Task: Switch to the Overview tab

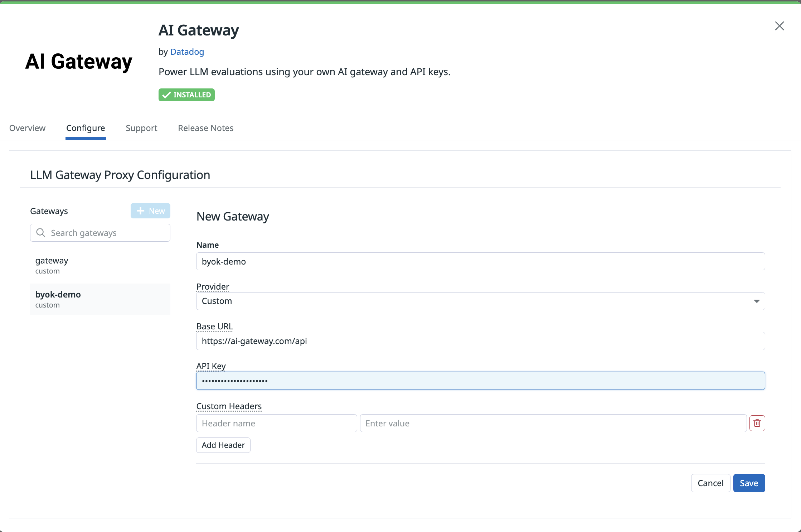Action: click(27, 128)
